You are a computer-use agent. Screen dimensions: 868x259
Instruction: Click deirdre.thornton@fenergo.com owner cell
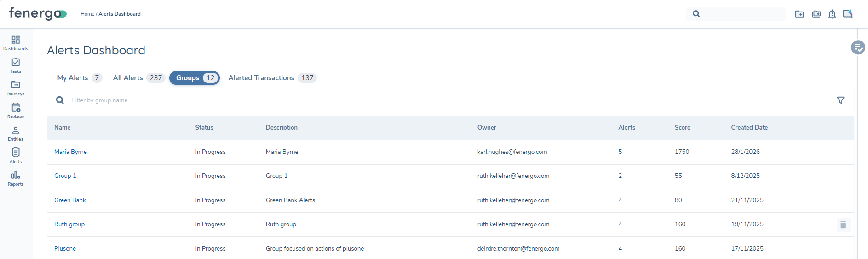point(518,248)
